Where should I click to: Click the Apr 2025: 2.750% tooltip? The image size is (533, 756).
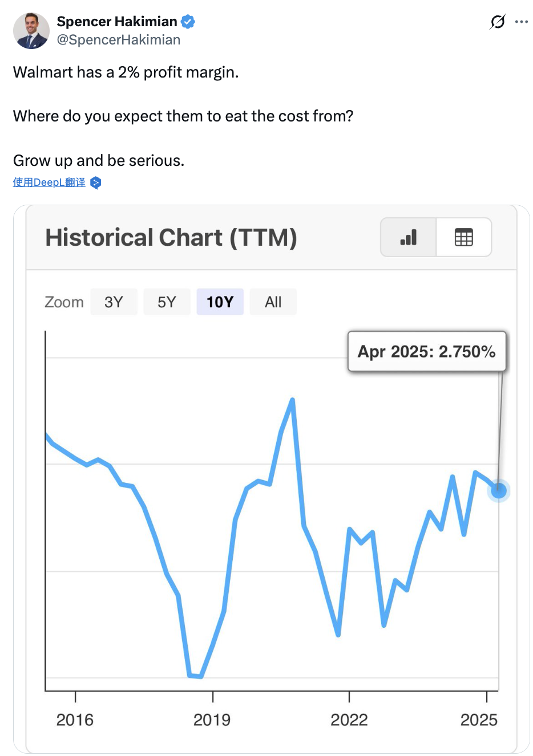(426, 352)
